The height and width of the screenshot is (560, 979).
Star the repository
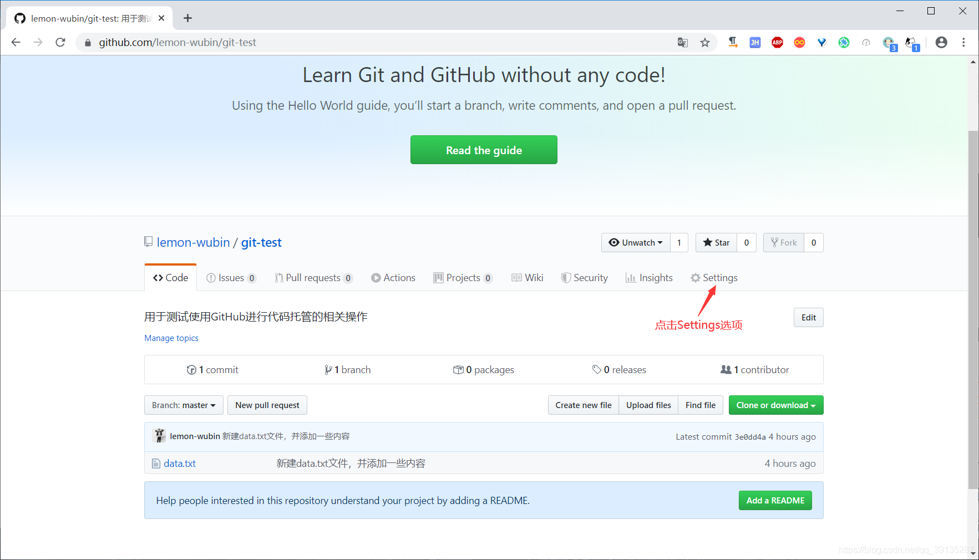pos(716,242)
